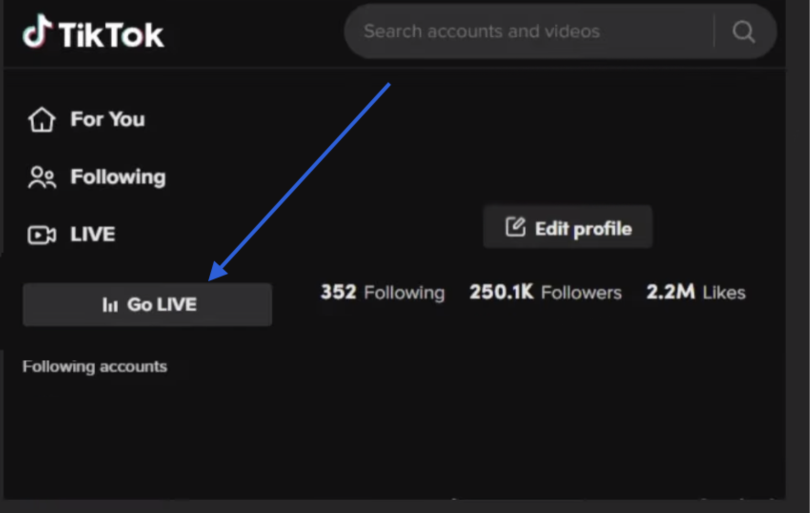The height and width of the screenshot is (513, 812).
Task: Open the For You feed
Action: click(86, 119)
